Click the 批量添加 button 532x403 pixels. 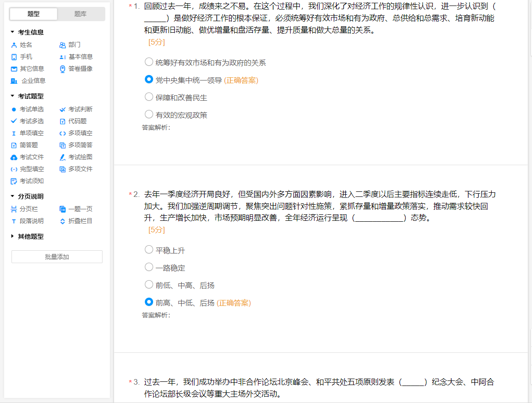click(57, 257)
